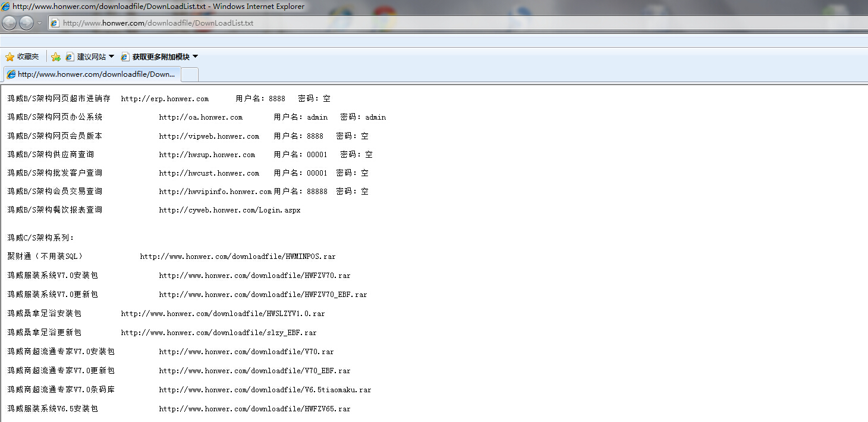The height and width of the screenshot is (422, 868).
Task: Click the V70_EBF.rar download URL text
Action: pyautogui.click(x=254, y=371)
